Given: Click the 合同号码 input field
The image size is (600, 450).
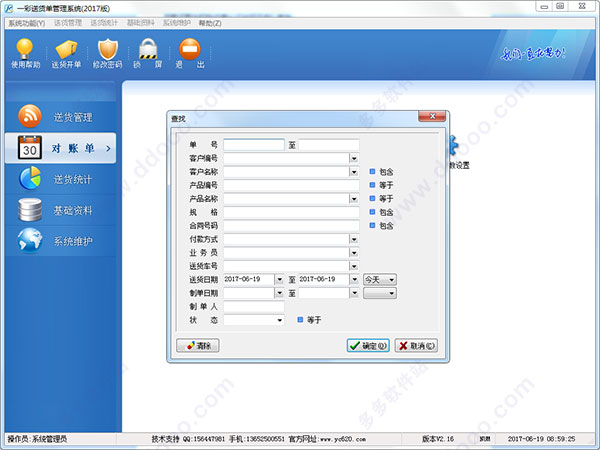Looking at the screenshot, I should [291, 226].
